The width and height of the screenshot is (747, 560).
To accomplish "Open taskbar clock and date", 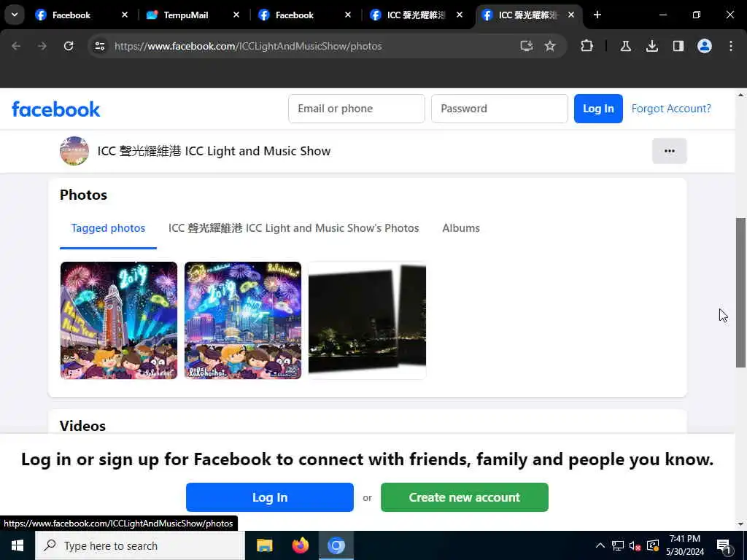I will [x=685, y=545].
